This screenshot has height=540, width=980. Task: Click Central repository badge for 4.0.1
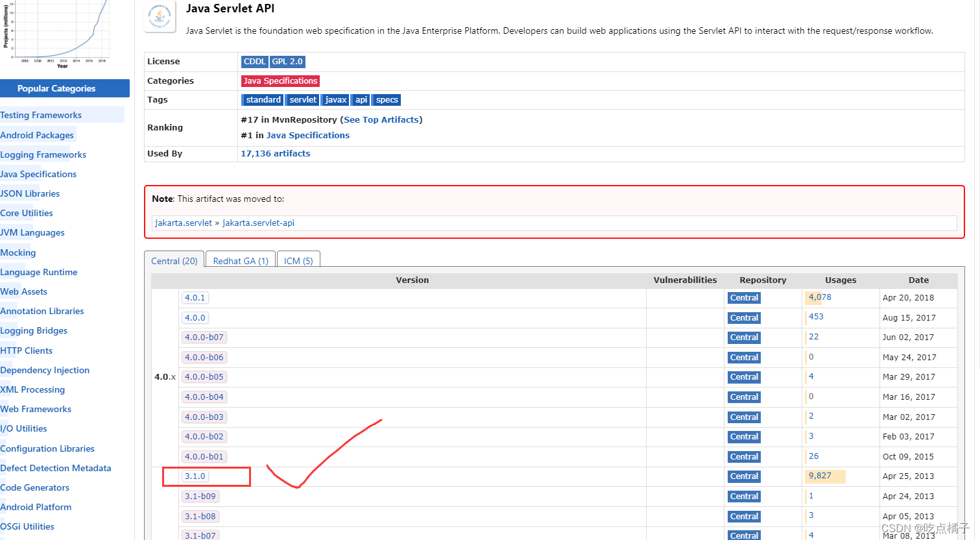pos(744,298)
